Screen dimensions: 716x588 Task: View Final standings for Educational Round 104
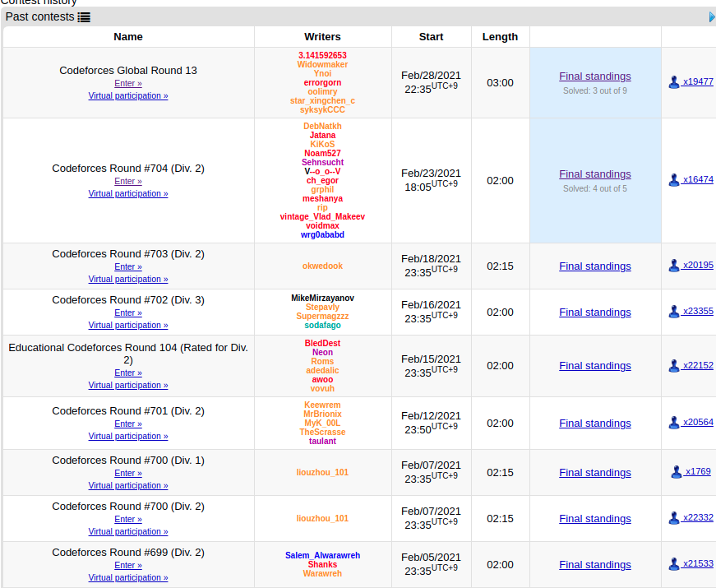[x=595, y=365]
